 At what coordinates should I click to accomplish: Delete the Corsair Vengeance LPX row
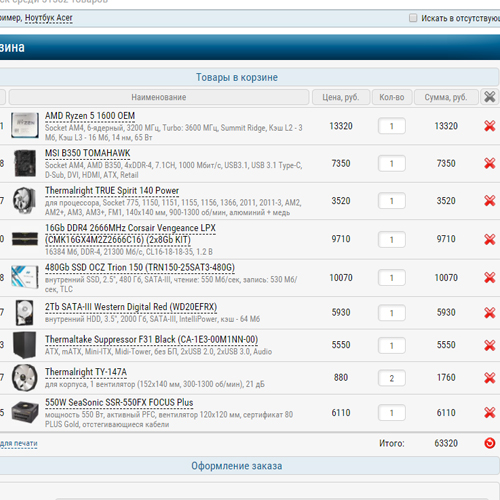(489, 239)
